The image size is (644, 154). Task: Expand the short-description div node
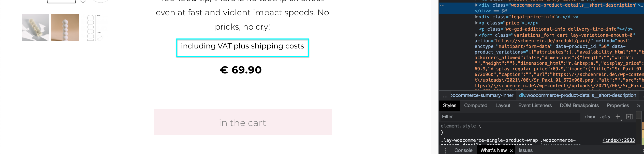pyautogui.click(x=476, y=5)
